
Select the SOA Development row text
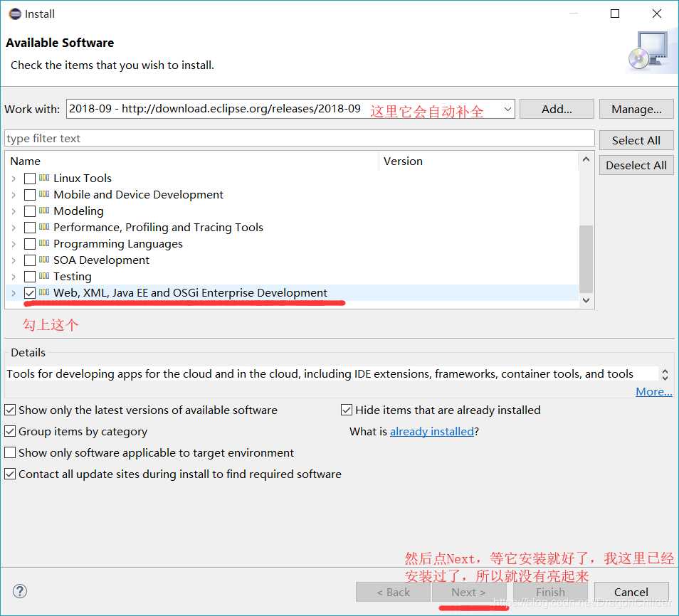coord(101,260)
